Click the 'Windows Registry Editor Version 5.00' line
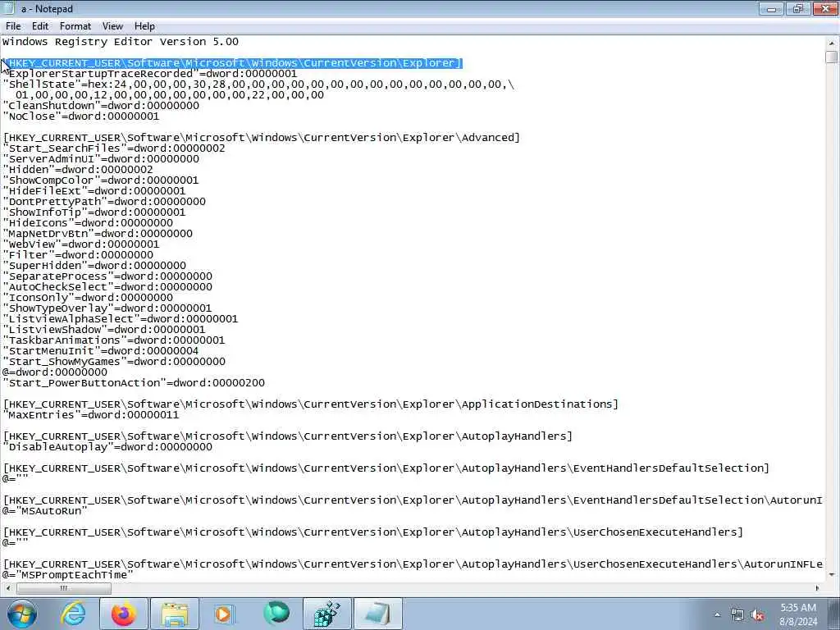 [121, 42]
